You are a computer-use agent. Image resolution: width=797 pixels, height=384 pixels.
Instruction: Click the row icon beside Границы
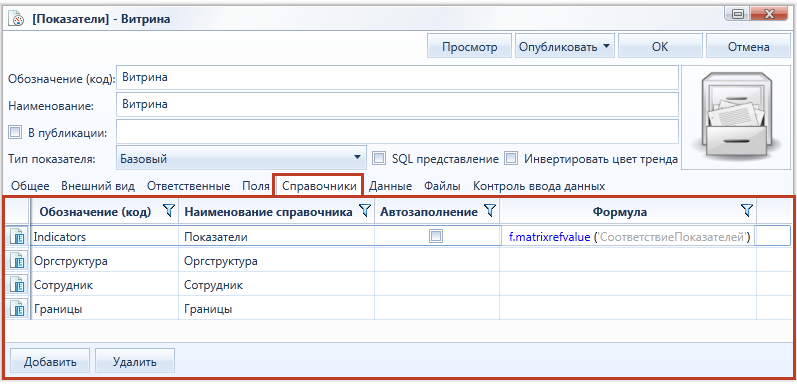[x=18, y=309]
